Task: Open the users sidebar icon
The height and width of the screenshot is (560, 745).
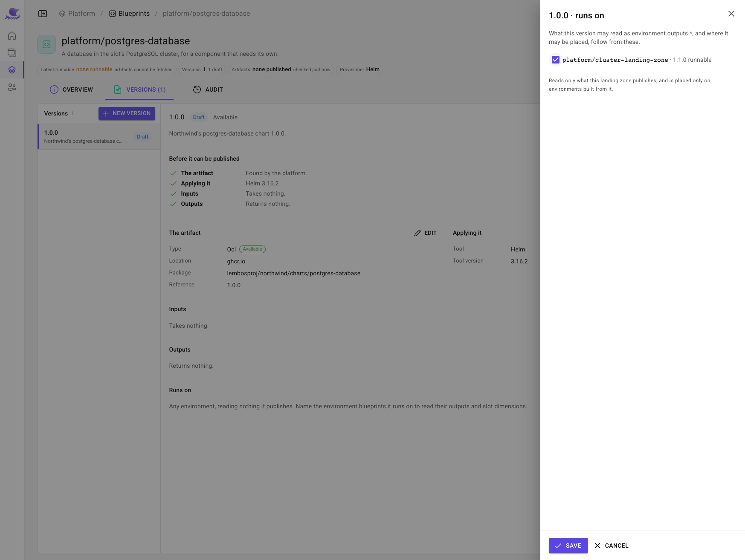Action: [x=12, y=87]
